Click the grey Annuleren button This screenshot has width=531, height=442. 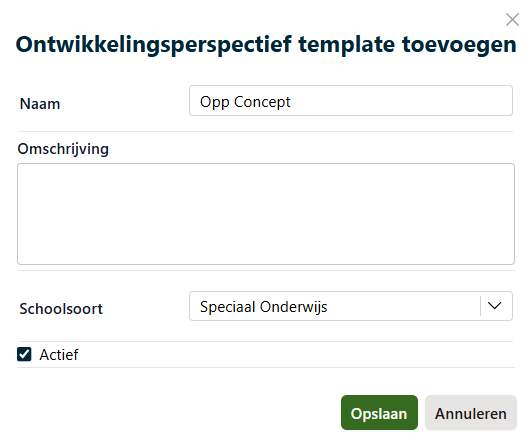point(471,413)
